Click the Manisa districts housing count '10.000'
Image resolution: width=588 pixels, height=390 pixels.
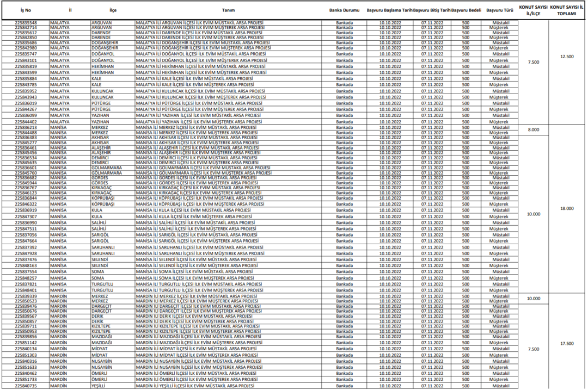[533, 214]
